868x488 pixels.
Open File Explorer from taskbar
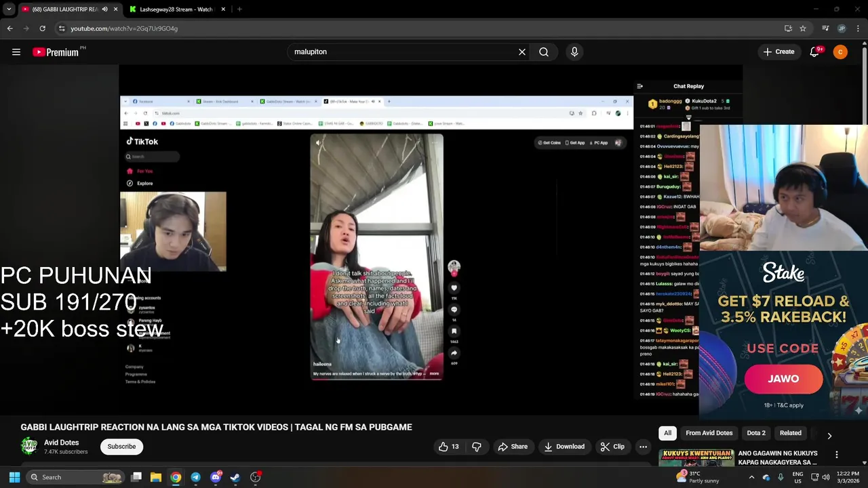click(156, 477)
